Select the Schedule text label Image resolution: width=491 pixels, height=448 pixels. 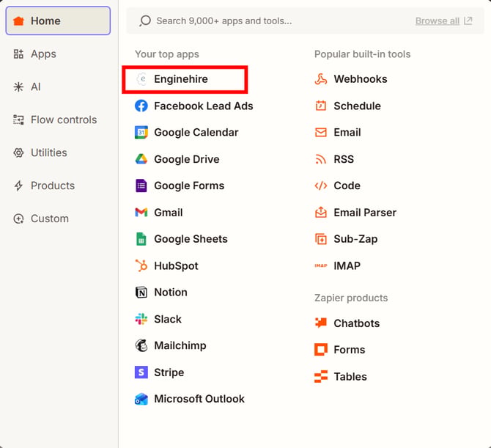click(358, 106)
